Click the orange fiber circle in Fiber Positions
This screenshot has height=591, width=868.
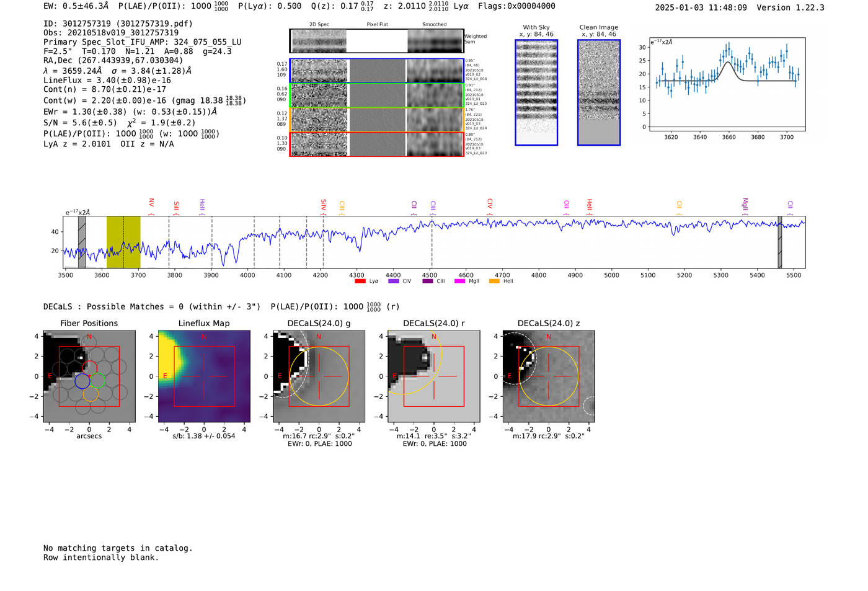coord(91,394)
